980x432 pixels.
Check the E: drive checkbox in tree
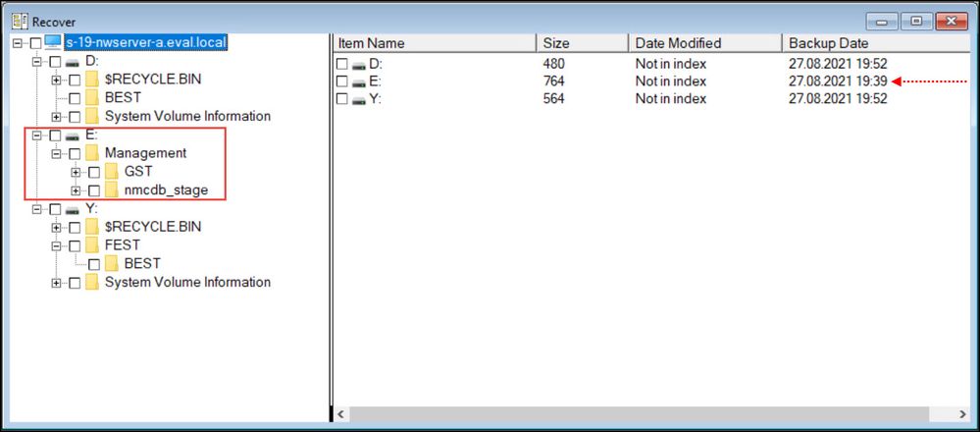56,135
